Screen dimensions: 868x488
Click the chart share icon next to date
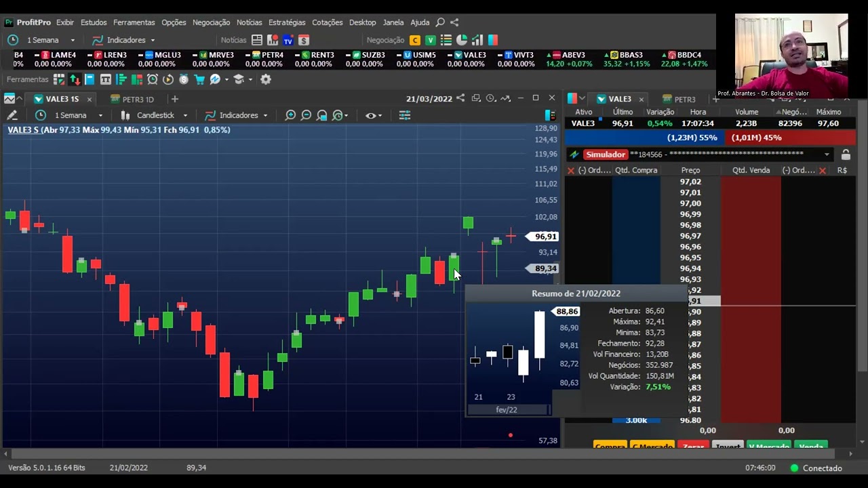pyautogui.click(x=460, y=98)
